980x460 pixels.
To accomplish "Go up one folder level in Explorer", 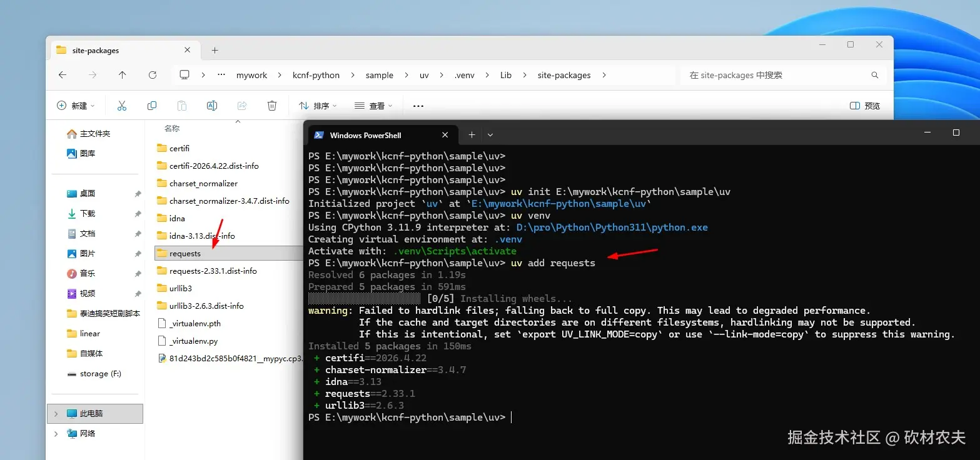I will pyautogui.click(x=122, y=75).
